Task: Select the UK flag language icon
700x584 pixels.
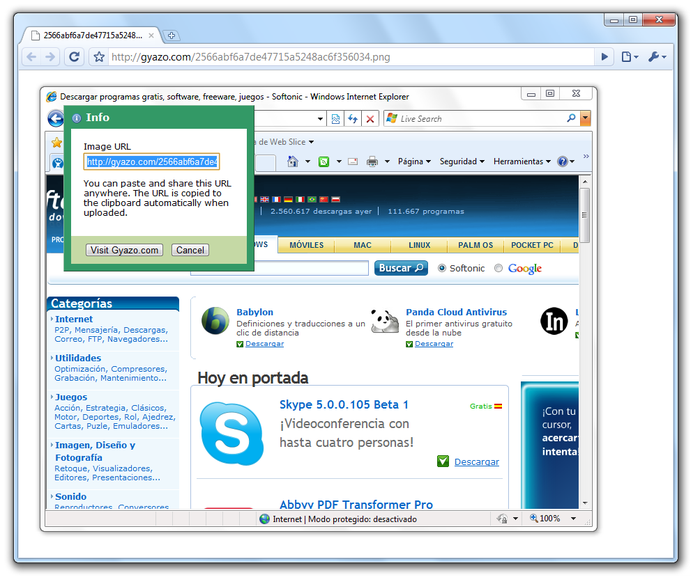Action: 265,199
